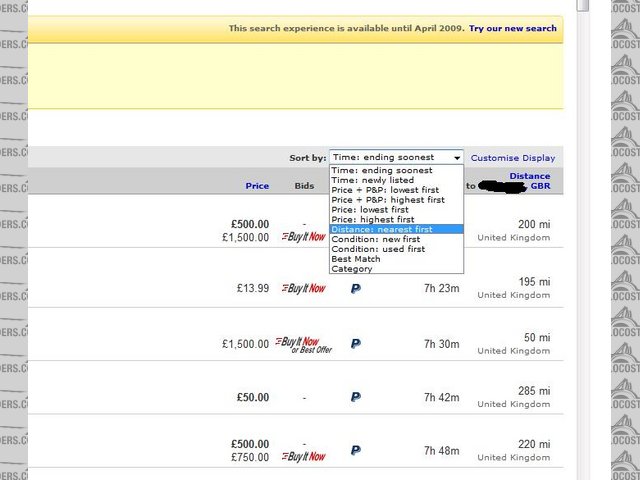
Task: Click the Buy It Now logo in the £13.99 row
Action: [x=304, y=288]
